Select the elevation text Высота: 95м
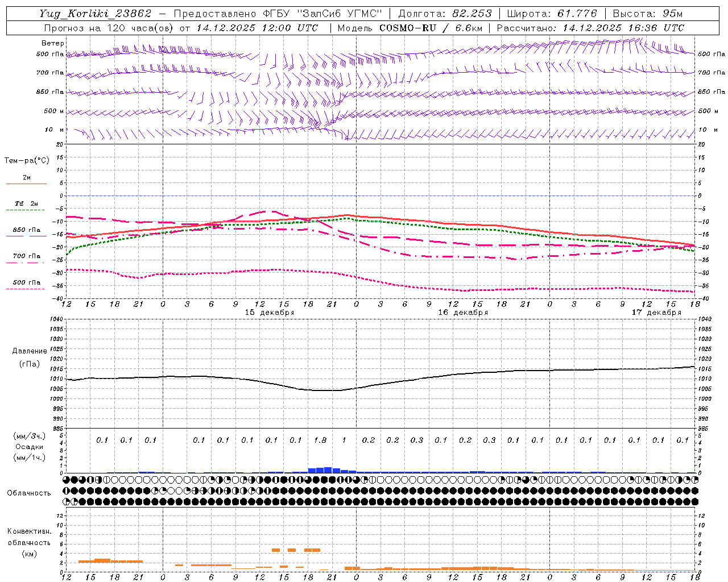 [647, 14]
